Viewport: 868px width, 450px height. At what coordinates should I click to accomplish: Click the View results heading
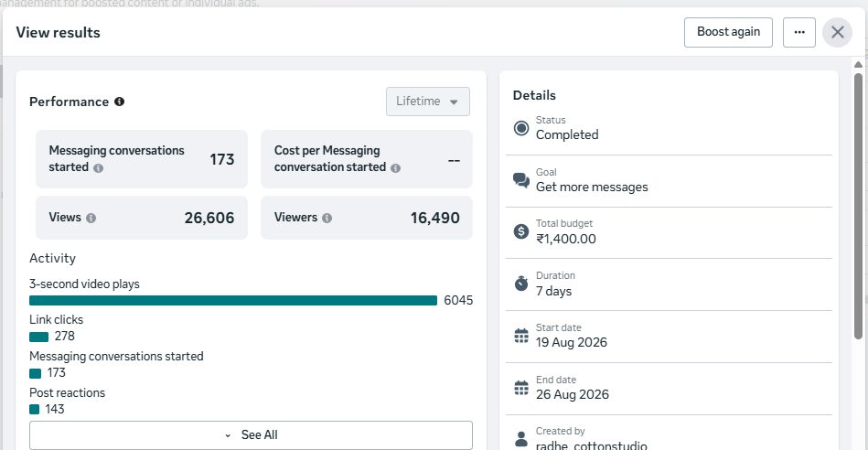[x=59, y=32]
